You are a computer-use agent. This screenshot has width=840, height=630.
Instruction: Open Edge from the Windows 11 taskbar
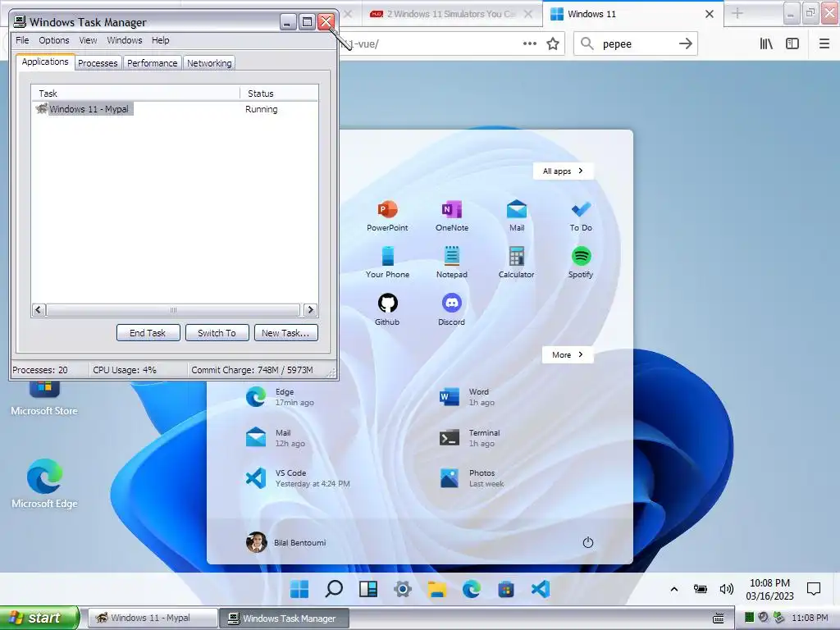click(x=472, y=589)
